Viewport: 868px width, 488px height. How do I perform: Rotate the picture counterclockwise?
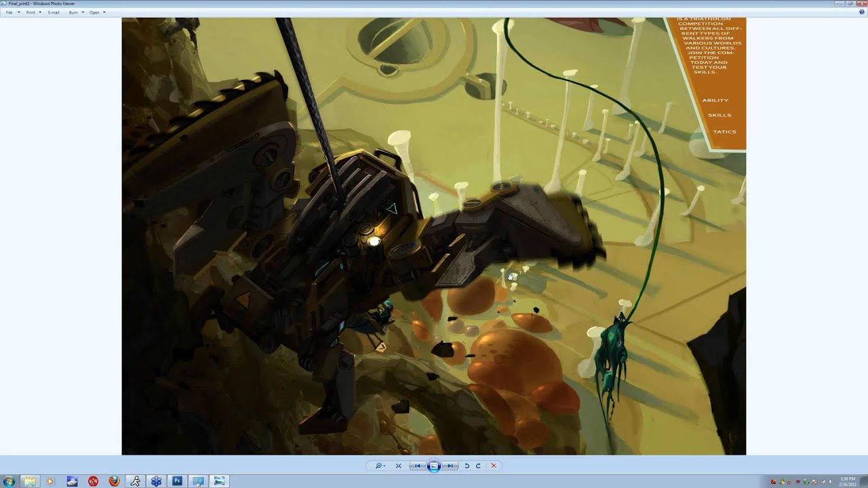(x=467, y=466)
